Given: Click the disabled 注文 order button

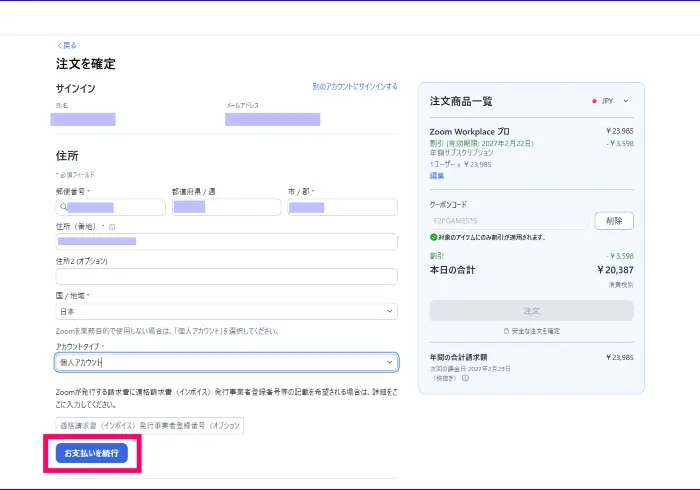Looking at the screenshot, I should coord(532,311).
